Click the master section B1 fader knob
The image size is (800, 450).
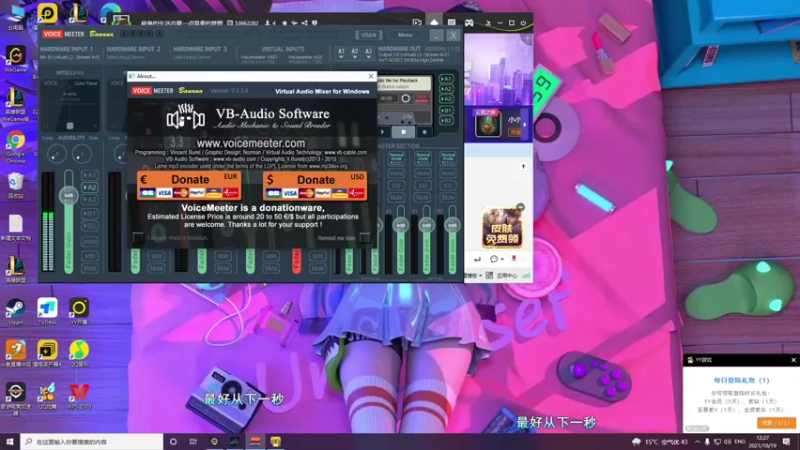[x=427, y=225]
